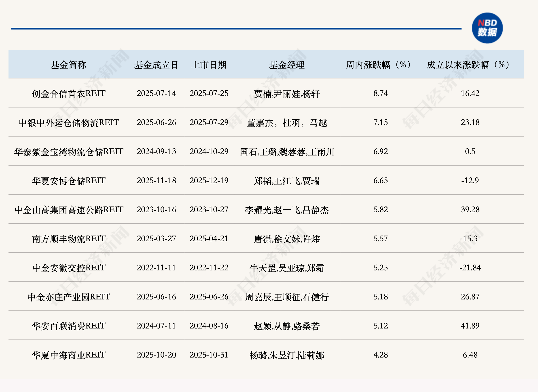
Task: Click the weekly change value 8.74
Action: (x=381, y=93)
